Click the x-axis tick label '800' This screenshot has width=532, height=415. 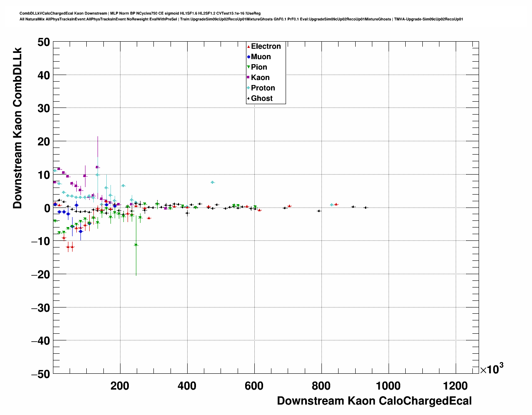tap(321, 385)
